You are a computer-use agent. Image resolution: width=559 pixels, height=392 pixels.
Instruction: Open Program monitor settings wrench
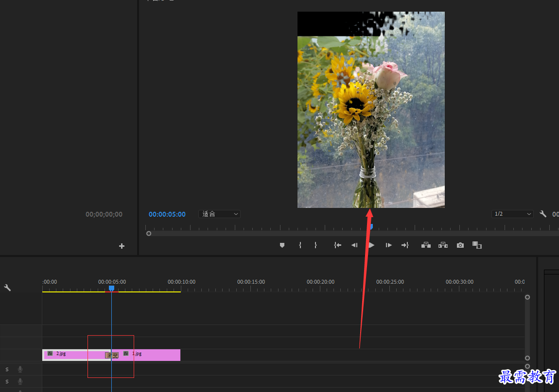[543, 214]
